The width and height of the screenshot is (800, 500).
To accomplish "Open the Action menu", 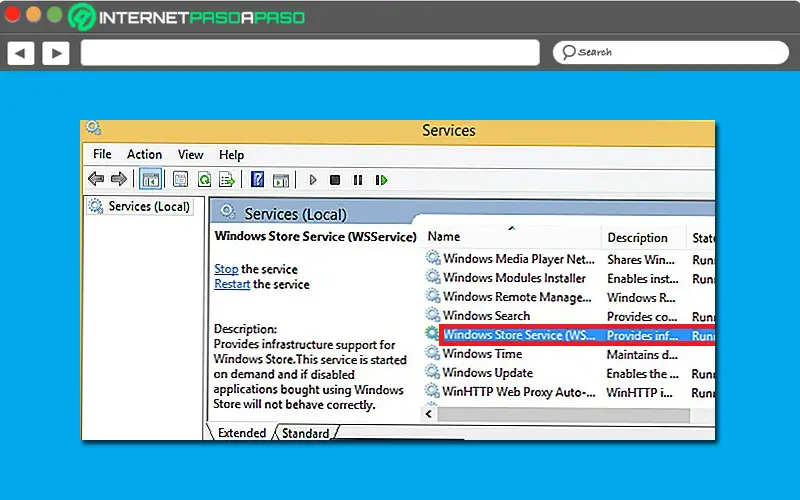I will point(144,154).
